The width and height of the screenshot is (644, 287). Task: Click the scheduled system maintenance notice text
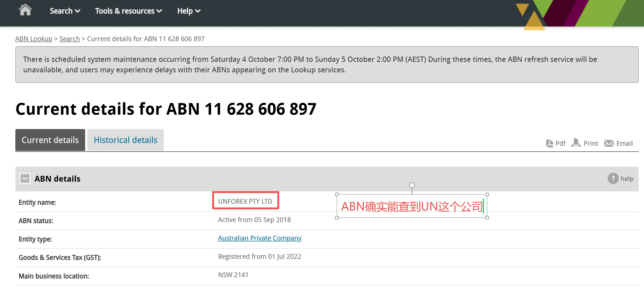pos(310,64)
